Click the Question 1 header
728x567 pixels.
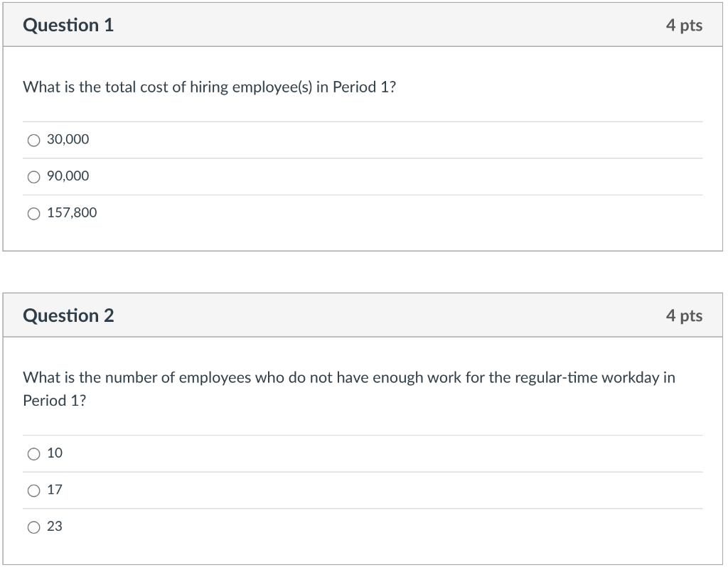pos(68,25)
